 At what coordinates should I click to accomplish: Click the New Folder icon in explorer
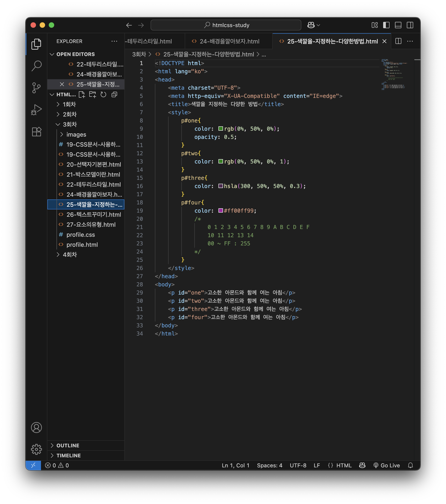92,94
